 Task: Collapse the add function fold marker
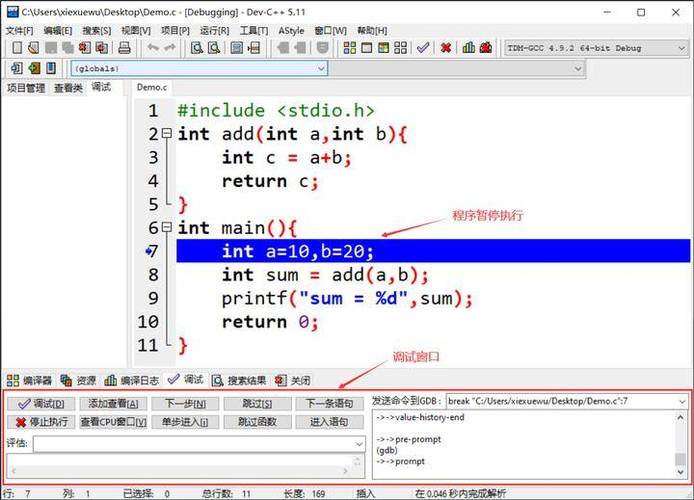pyautogui.click(x=167, y=135)
